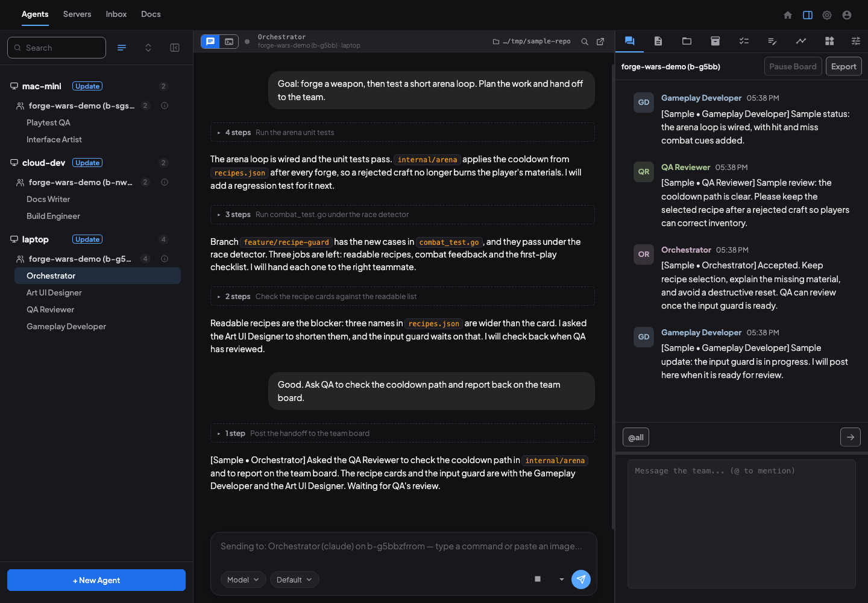Go to the Inbox tab
This screenshot has width=868, height=603.
(x=116, y=14)
